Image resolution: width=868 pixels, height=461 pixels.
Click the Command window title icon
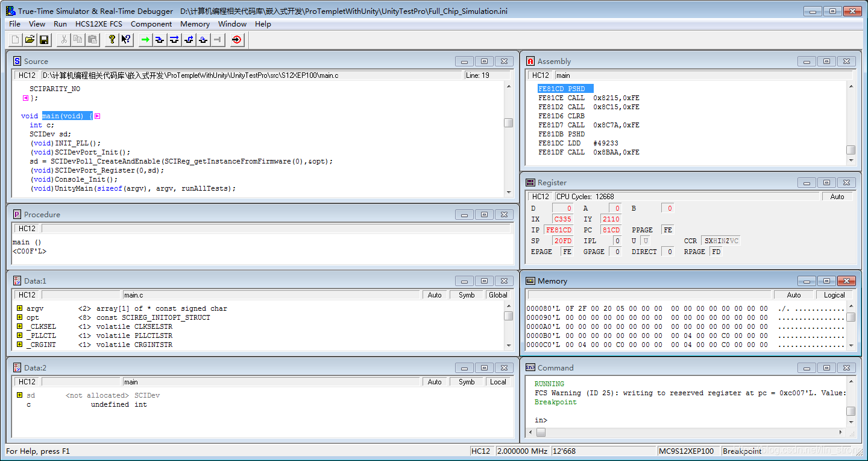pos(530,367)
